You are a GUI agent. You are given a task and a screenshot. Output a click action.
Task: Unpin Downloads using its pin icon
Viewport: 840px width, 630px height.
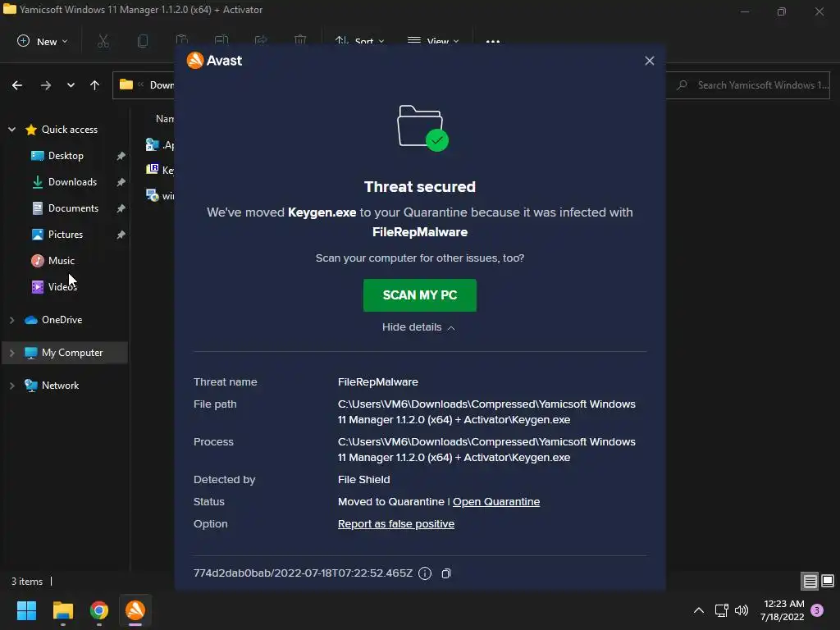tap(121, 182)
